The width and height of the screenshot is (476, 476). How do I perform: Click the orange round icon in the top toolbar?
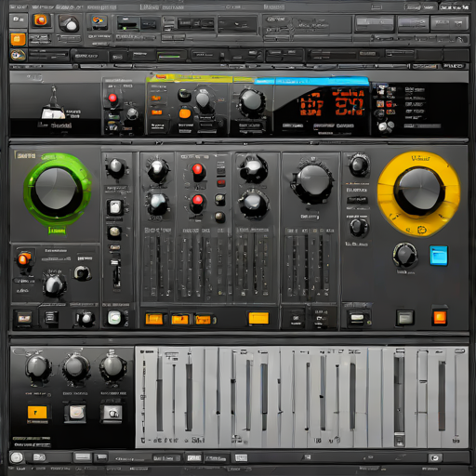(x=41, y=20)
